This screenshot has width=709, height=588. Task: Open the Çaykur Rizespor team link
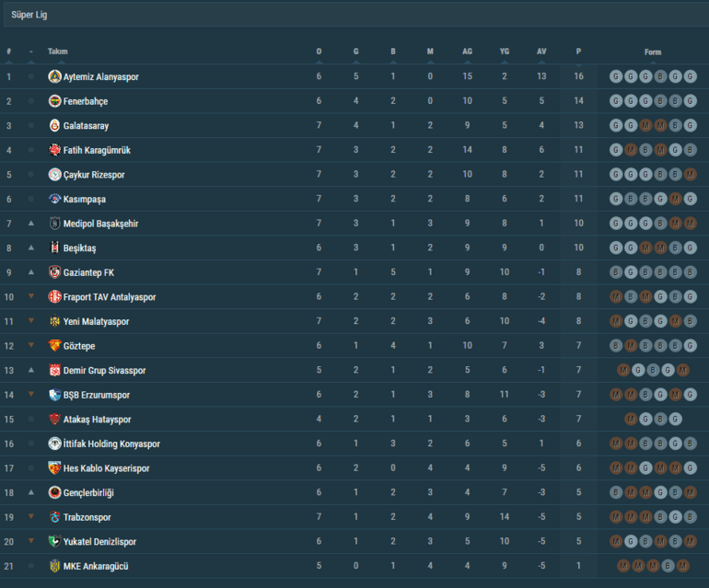[94, 175]
